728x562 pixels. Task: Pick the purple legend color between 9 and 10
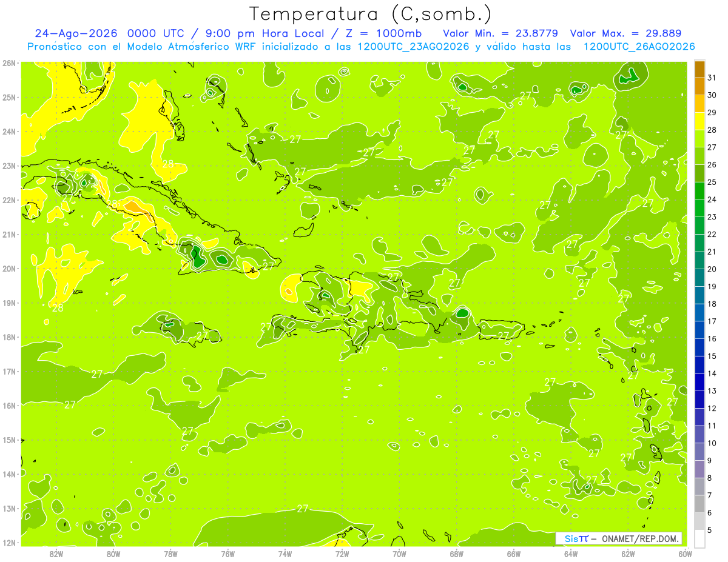(699, 452)
